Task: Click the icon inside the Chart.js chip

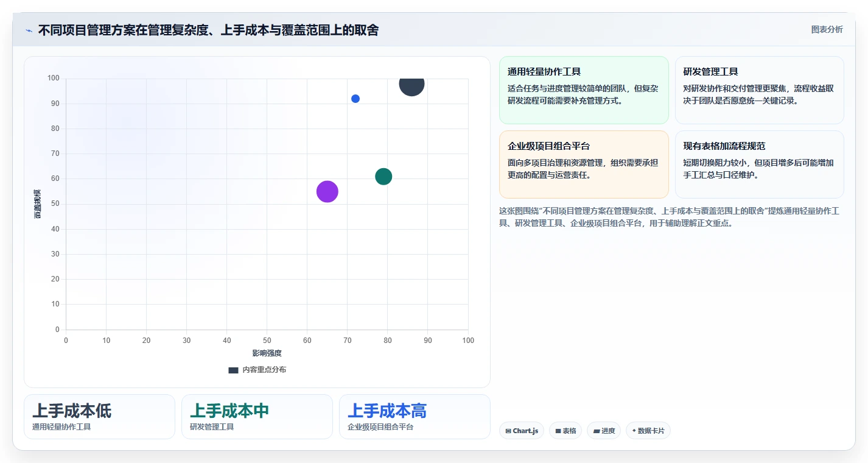Action: click(x=508, y=431)
